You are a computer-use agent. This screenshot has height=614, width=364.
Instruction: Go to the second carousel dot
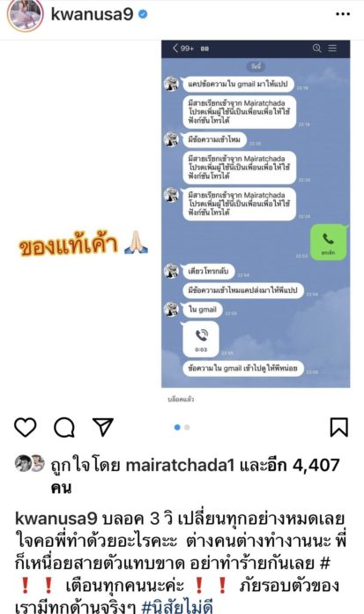tap(187, 427)
